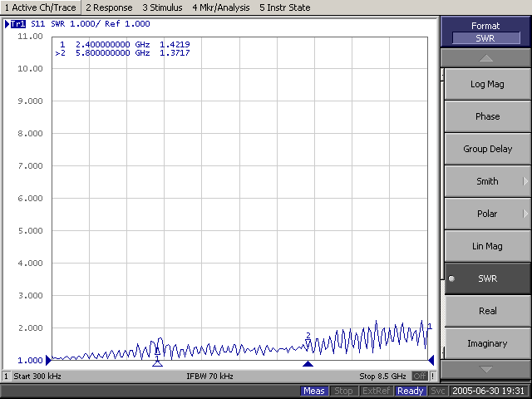
Task: Click the Start 300 kHz field
Action: (37, 377)
